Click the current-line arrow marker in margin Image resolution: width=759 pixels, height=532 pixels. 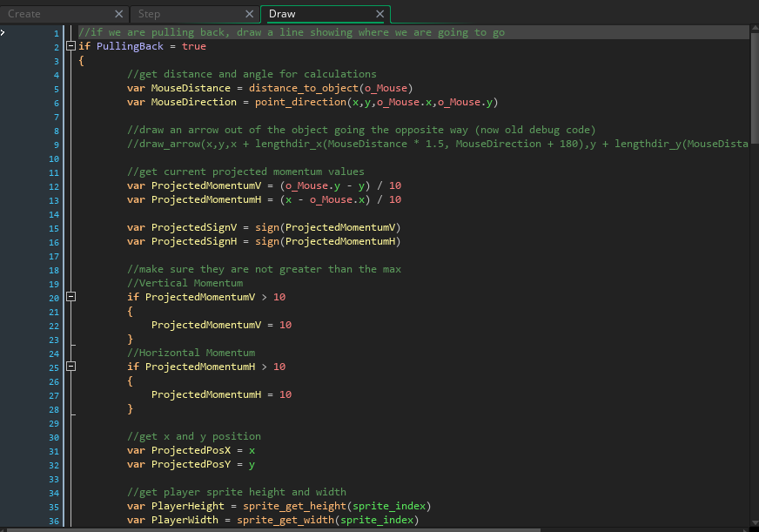click(3, 32)
